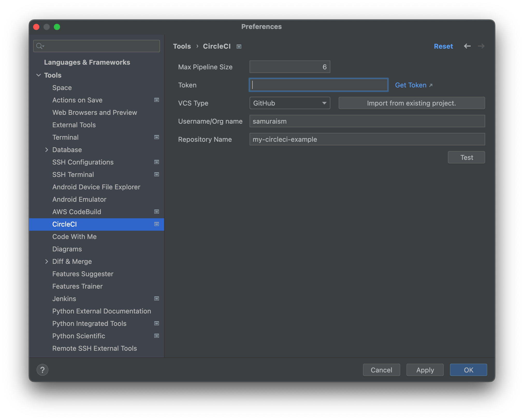The width and height of the screenshot is (524, 420).
Task: Click project-level icon beside Jenkins
Action: coord(157,298)
